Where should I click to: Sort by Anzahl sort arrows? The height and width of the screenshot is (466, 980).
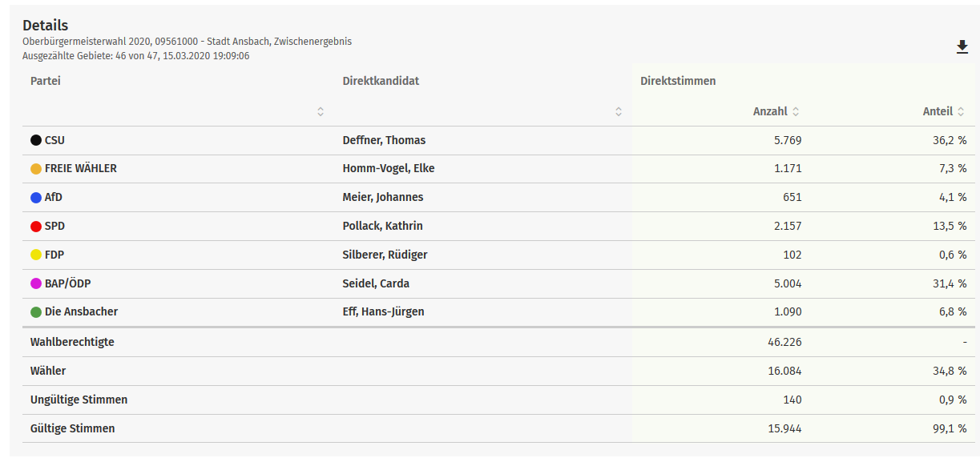coord(796,112)
